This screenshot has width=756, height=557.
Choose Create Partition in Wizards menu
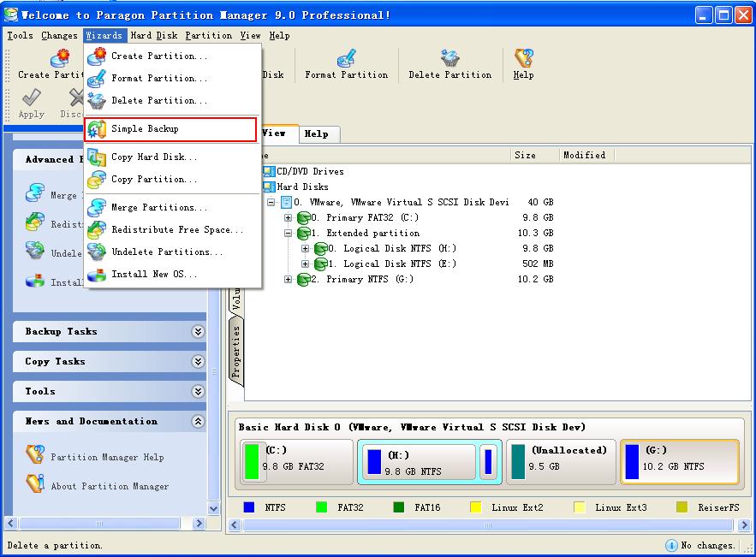coord(173,56)
